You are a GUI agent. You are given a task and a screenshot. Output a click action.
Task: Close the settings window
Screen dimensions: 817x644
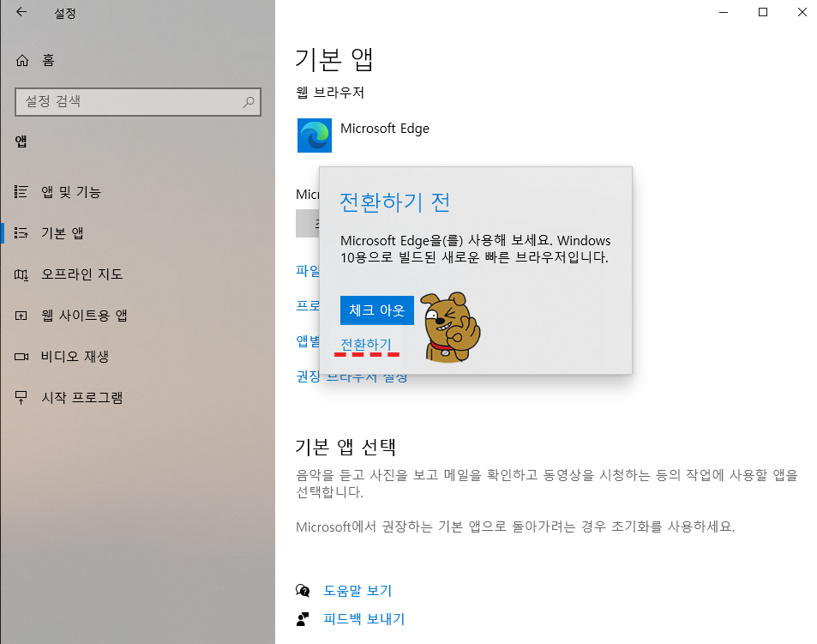click(802, 12)
